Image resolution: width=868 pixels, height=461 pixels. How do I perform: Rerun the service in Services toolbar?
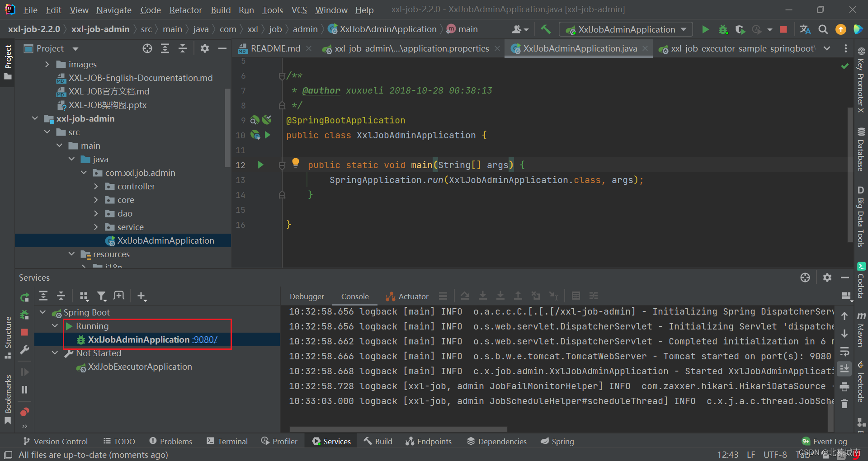pos(24,297)
